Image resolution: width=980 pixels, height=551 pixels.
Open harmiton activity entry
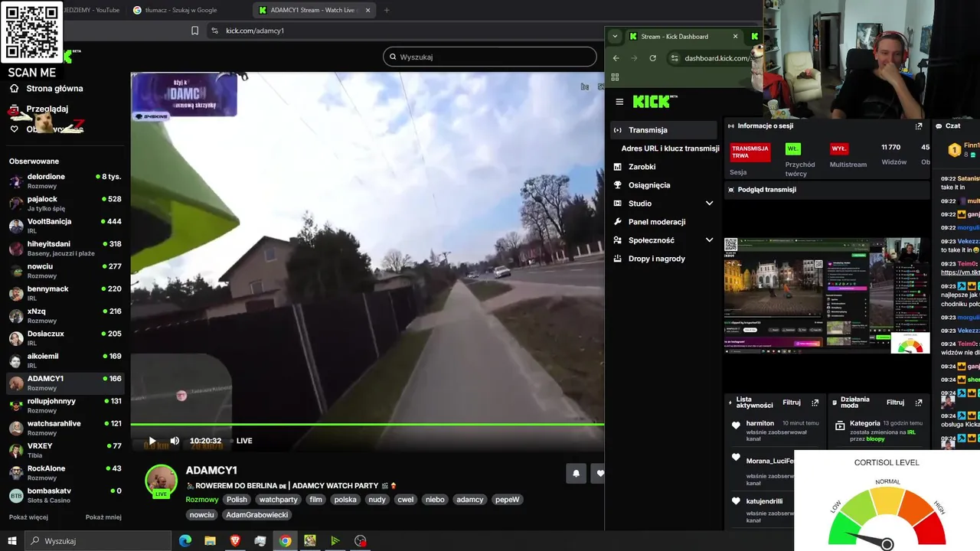775,432
